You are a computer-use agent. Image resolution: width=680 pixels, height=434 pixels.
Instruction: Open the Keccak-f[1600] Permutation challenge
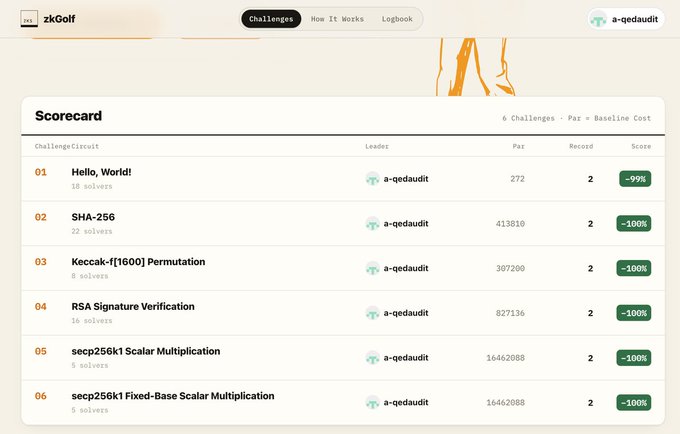(138, 262)
